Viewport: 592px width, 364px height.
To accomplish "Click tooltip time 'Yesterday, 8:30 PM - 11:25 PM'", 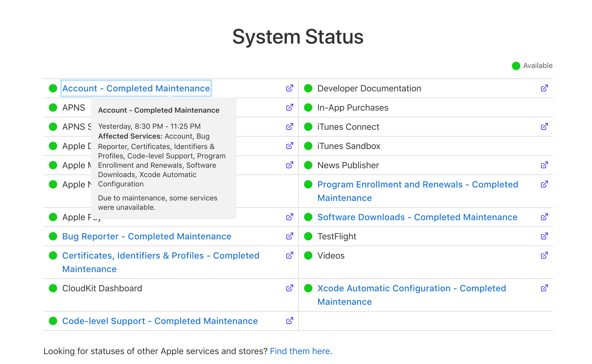I will click(x=149, y=126).
